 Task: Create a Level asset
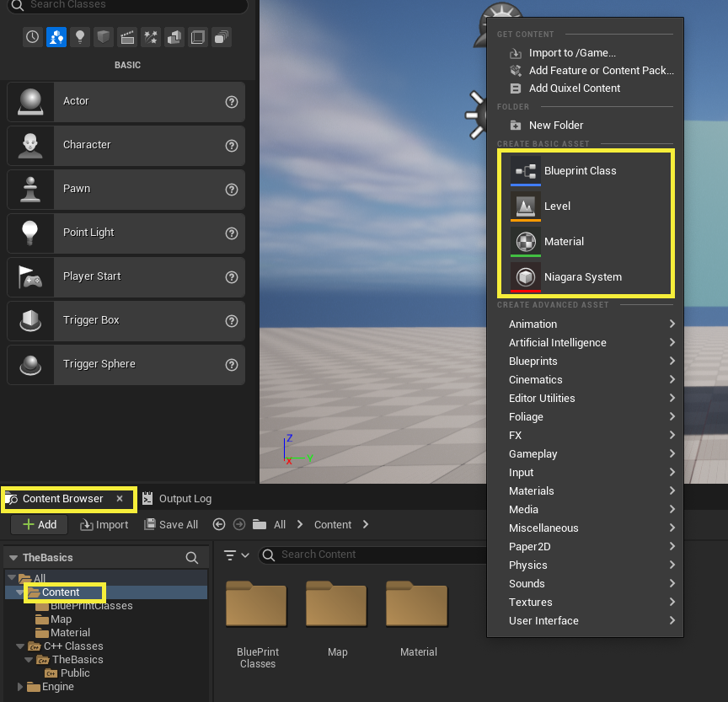(x=586, y=206)
